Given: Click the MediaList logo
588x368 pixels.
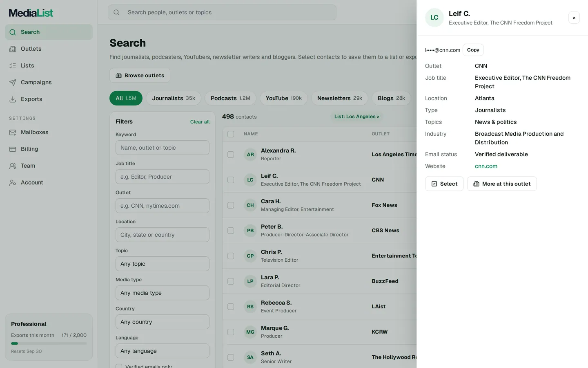Looking at the screenshot, I should click(x=31, y=13).
